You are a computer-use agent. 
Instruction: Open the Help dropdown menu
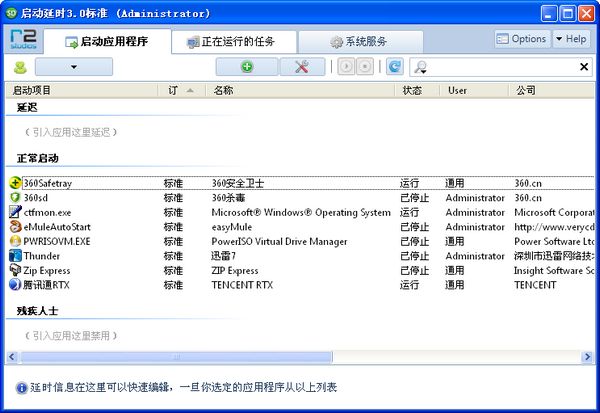pos(572,39)
